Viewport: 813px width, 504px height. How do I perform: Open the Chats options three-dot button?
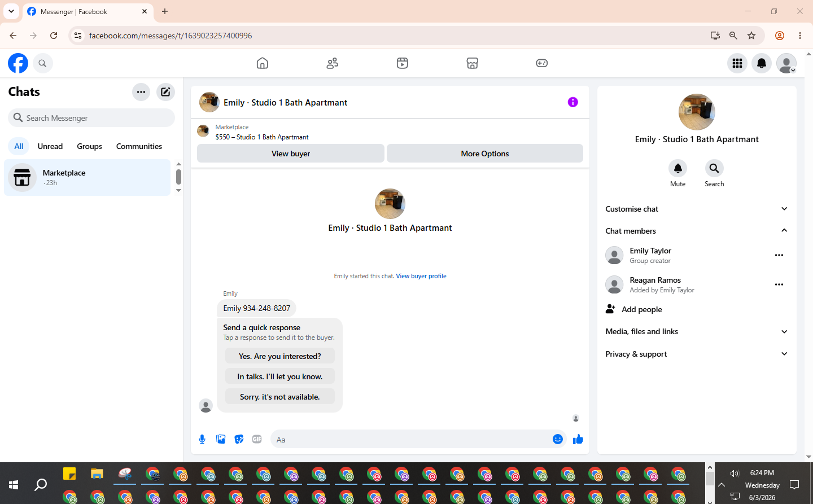tap(141, 92)
